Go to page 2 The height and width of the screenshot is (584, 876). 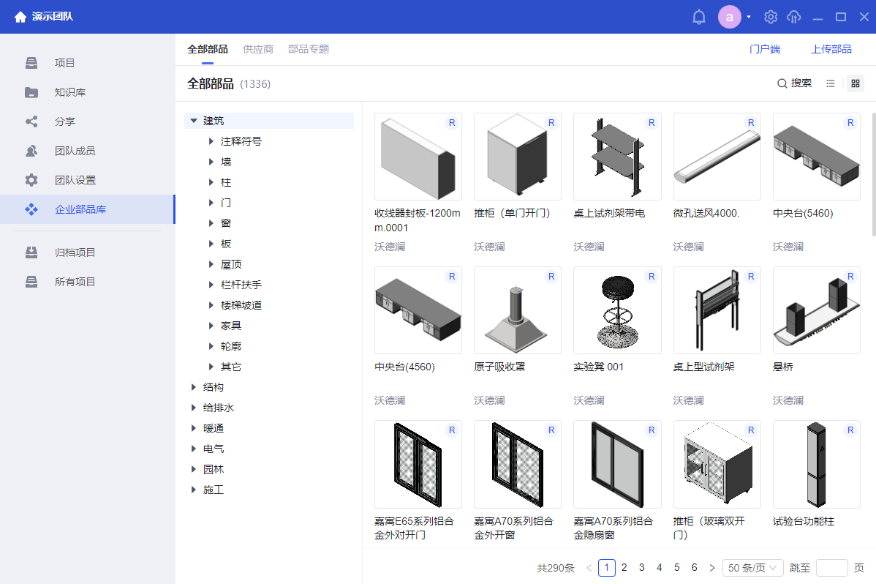click(x=624, y=568)
